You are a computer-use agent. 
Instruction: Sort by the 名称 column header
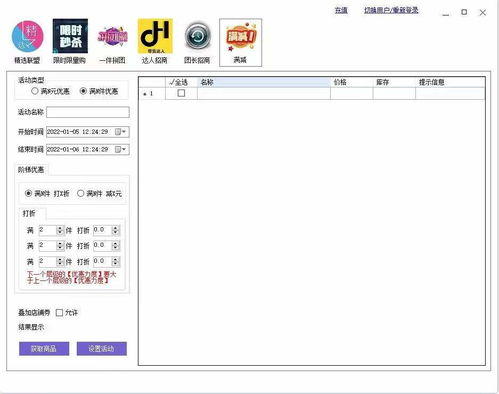(264, 82)
